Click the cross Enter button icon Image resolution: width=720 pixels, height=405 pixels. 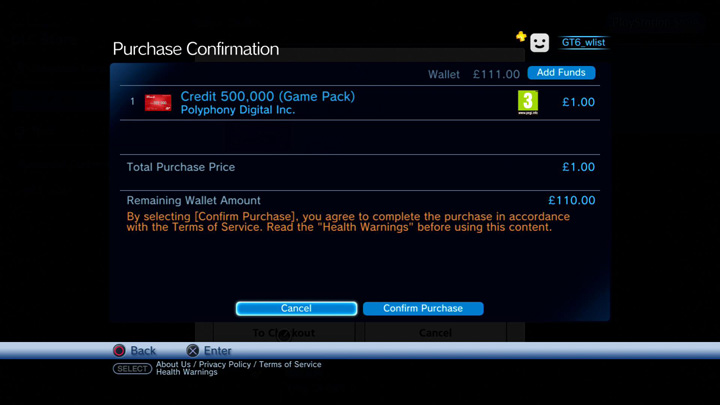click(x=192, y=350)
